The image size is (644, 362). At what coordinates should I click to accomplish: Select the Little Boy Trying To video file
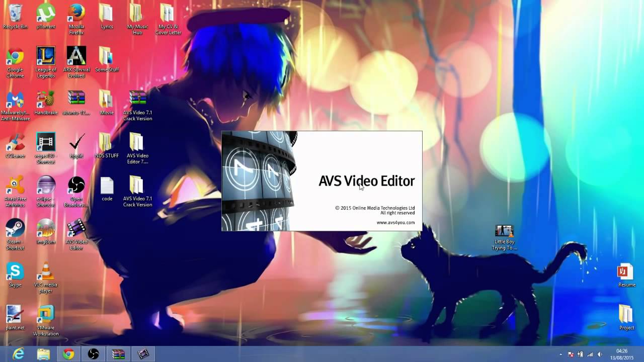504,238
